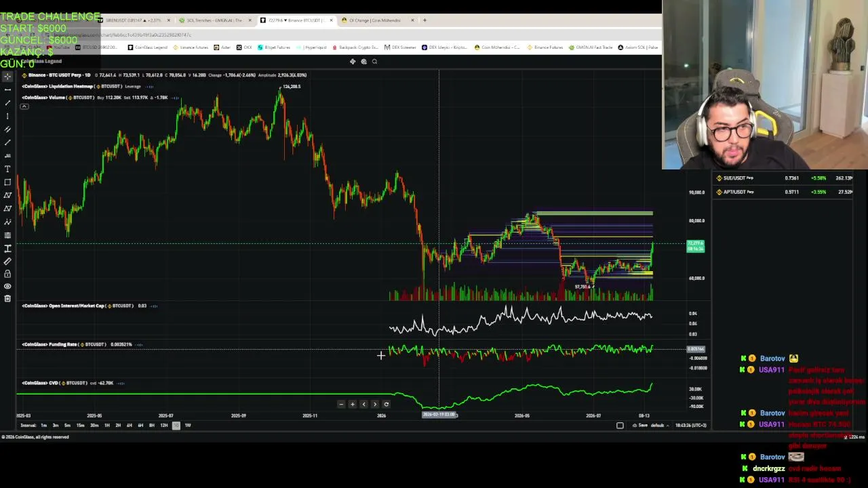Set chart interval to 12H
The height and width of the screenshot is (488, 868).
[x=163, y=426]
